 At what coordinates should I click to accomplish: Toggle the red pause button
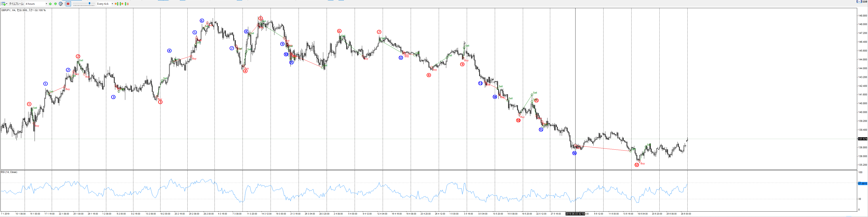point(68,4)
